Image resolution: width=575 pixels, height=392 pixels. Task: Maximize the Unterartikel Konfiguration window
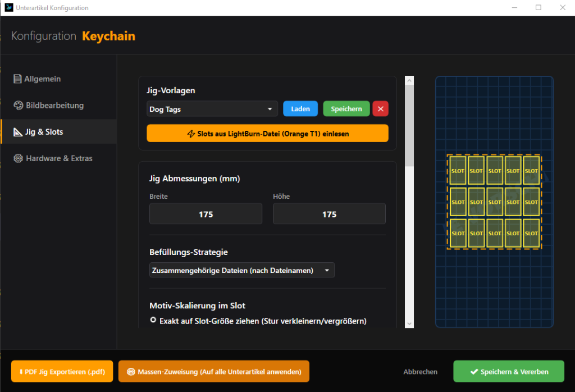[539, 8]
